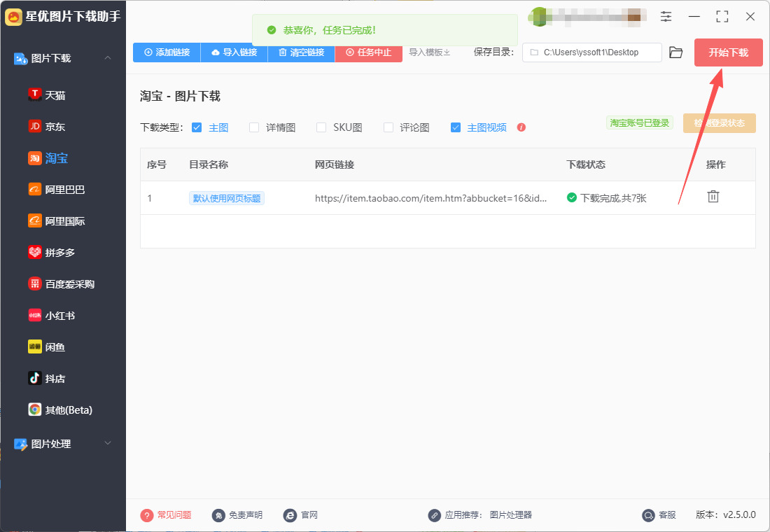Select the 抖店 TikTok icon

pos(34,378)
